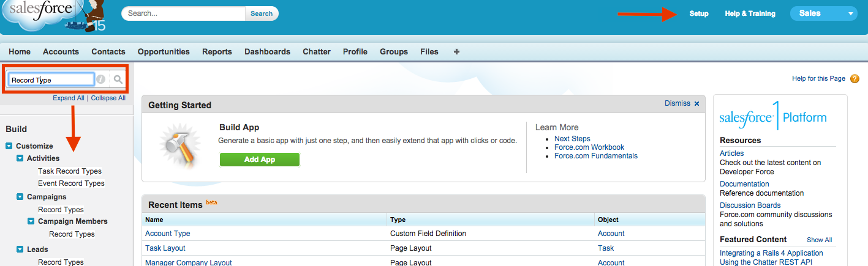Image resolution: width=868 pixels, height=266 pixels.
Task: Select the Dashboards tab
Action: pyautogui.click(x=267, y=52)
